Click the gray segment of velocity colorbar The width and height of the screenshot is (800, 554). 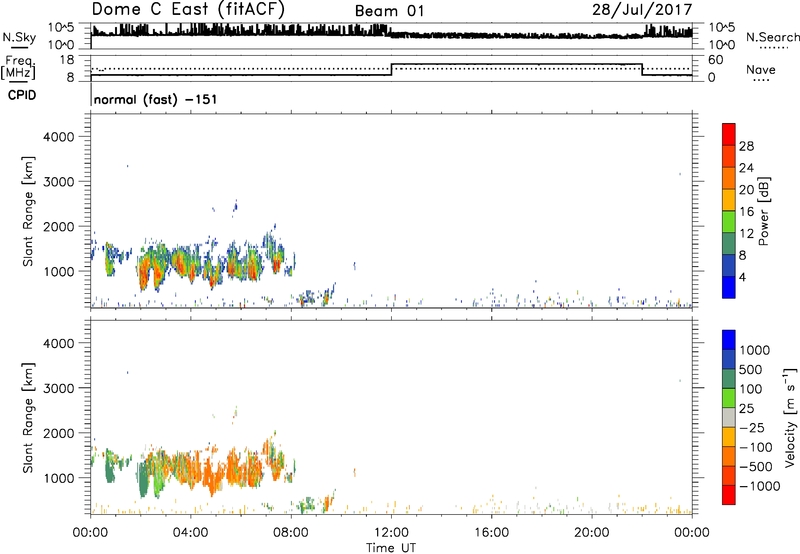[729, 417]
